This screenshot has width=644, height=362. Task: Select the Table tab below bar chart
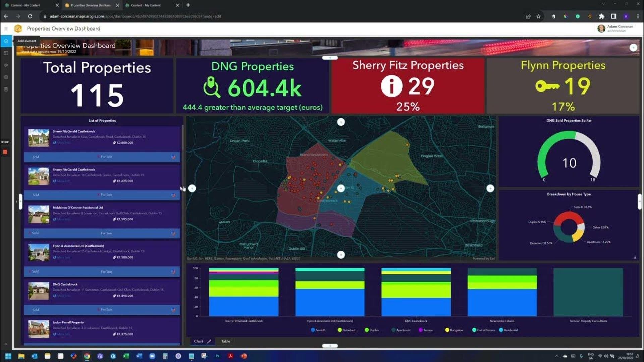(x=226, y=341)
